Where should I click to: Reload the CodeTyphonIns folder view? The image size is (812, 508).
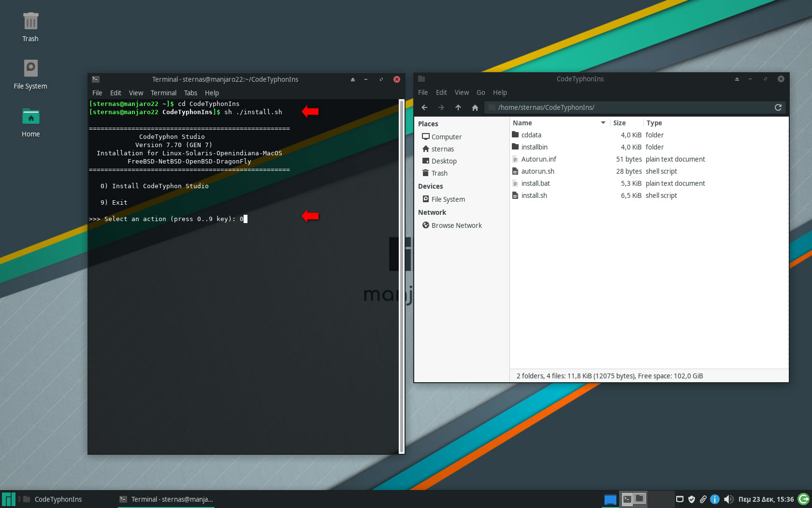pos(778,107)
